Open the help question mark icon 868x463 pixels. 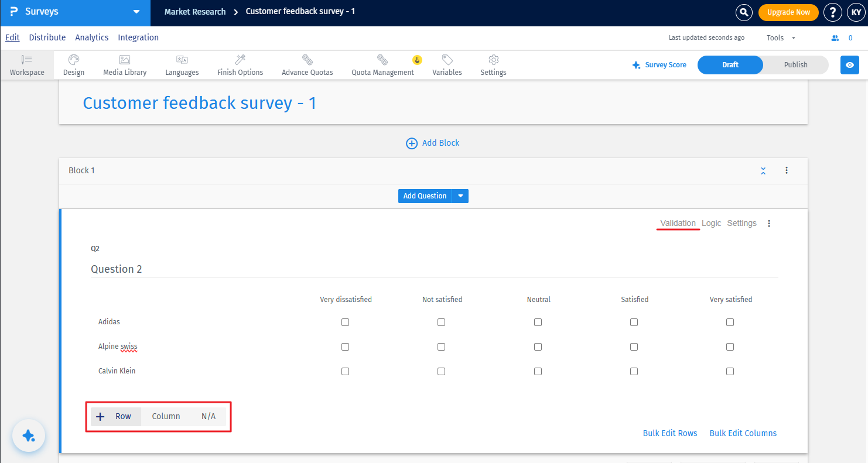tap(832, 12)
